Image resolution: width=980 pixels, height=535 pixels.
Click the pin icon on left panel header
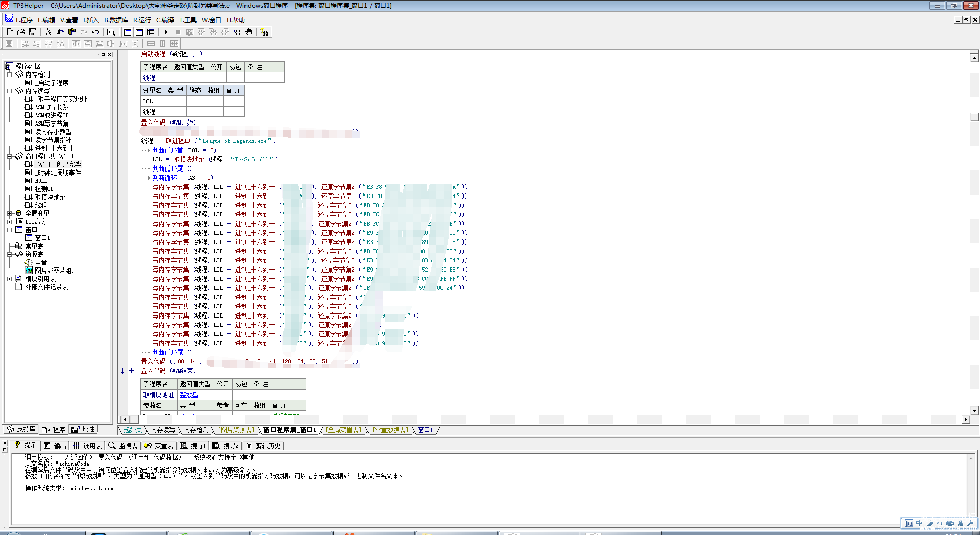coord(103,54)
